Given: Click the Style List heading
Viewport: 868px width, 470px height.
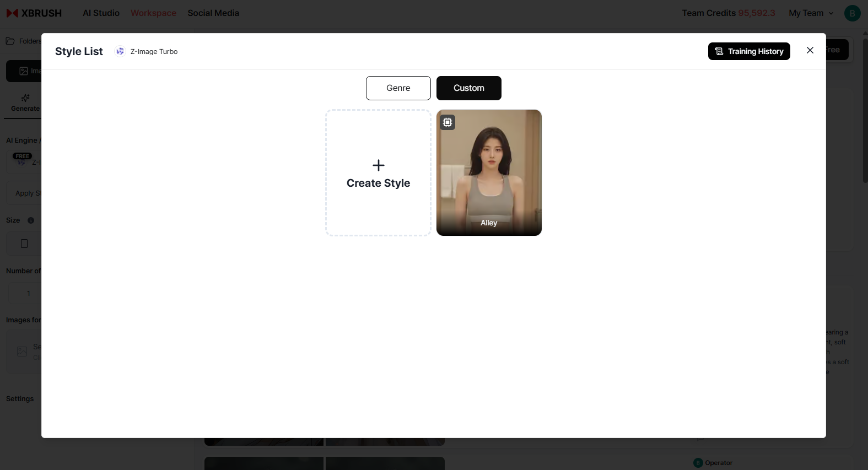Looking at the screenshot, I should tap(79, 51).
